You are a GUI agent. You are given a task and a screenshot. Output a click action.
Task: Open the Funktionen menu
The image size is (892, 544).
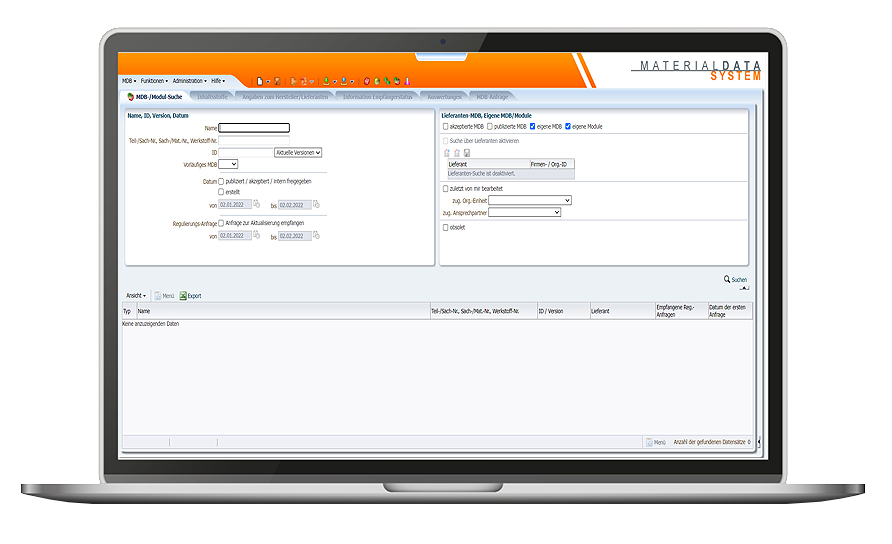[x=153, y=81]
